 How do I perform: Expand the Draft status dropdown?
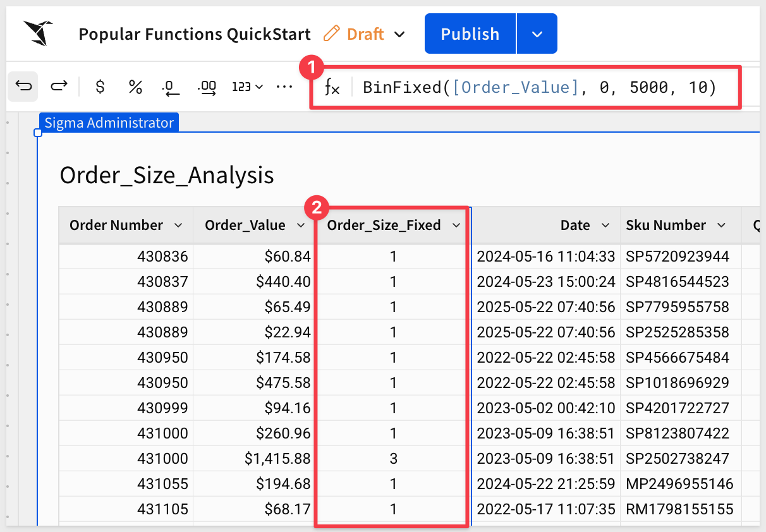tap(399, 34)
